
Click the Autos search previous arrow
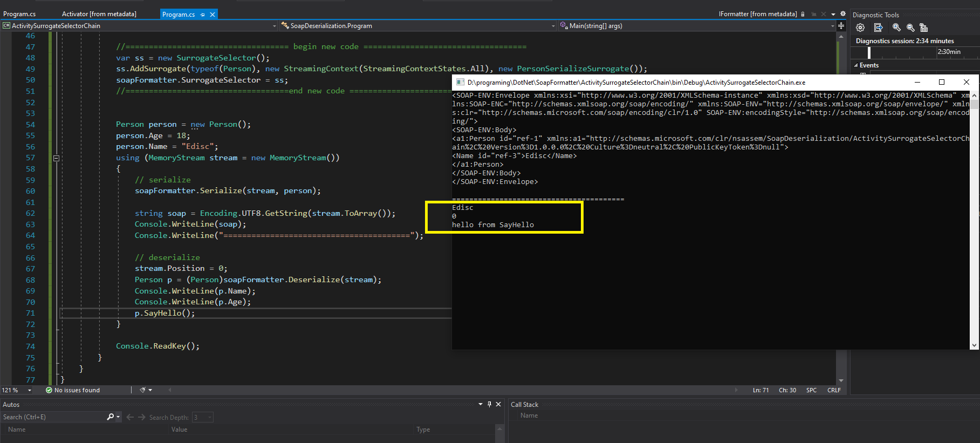(x=130, y=417)
